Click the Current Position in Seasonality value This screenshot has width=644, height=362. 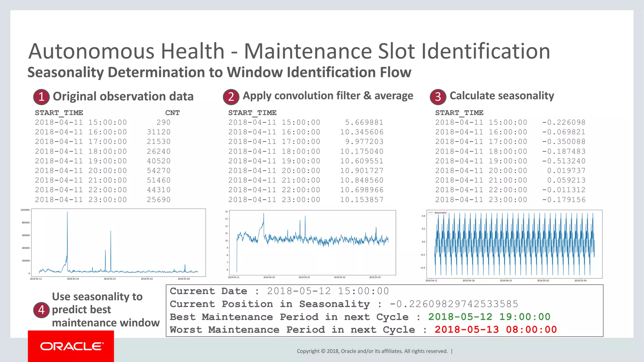[x=454, y=304]
